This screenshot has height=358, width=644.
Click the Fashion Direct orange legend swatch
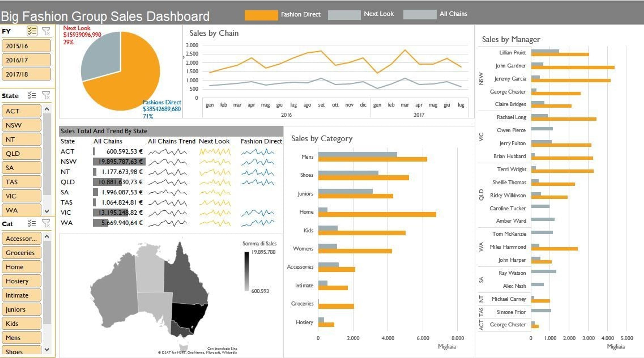pos(261,15)
